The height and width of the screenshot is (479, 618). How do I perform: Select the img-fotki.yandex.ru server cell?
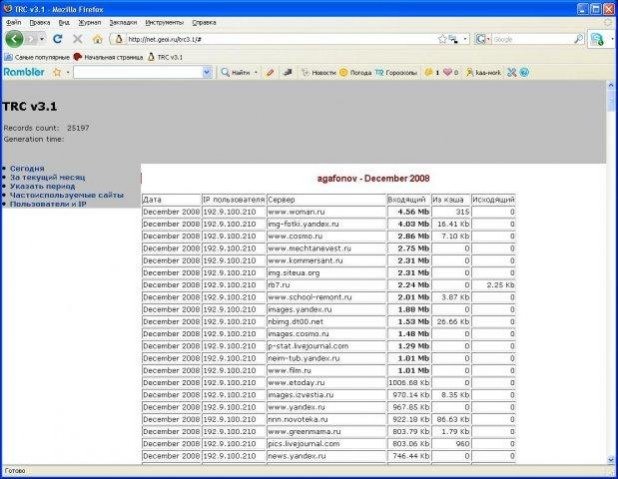[x=326, y=224]
